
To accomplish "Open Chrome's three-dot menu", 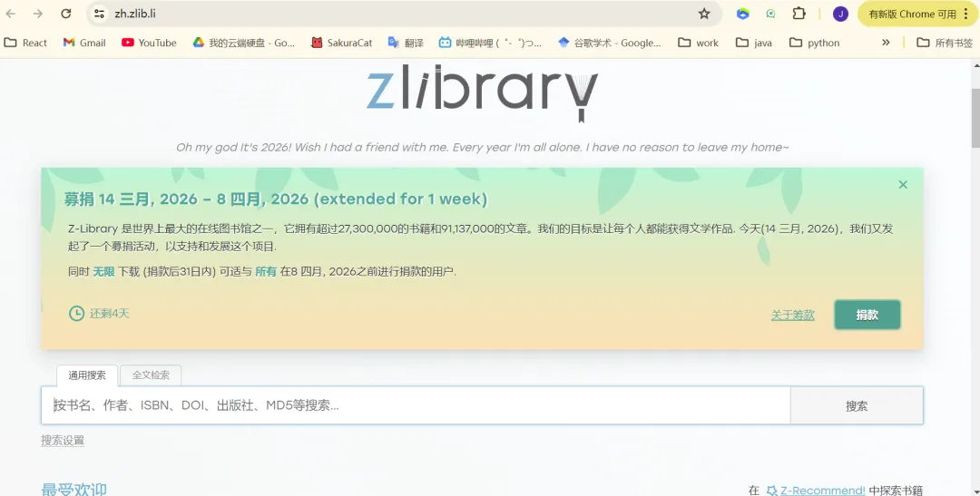I will click(966, 14).
